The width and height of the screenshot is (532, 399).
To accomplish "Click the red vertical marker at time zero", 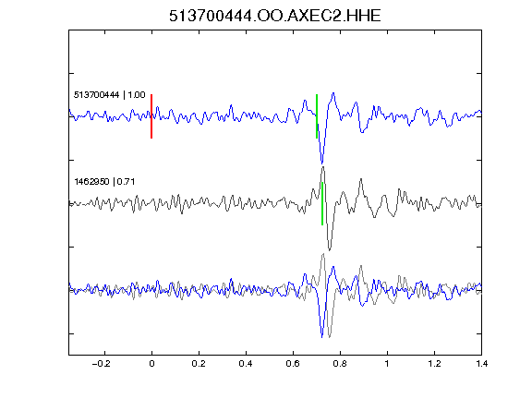I will (151, 116).
